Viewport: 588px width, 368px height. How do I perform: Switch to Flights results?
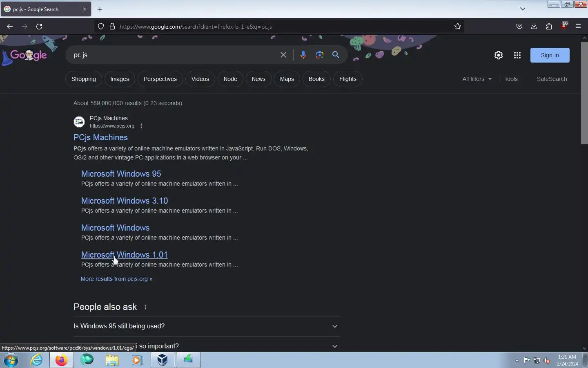pos(348,79)
